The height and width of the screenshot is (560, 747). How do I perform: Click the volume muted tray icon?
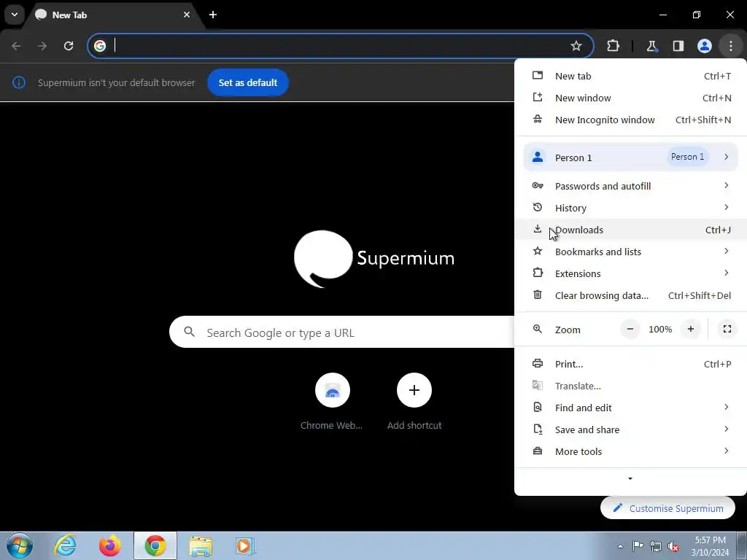673,546
